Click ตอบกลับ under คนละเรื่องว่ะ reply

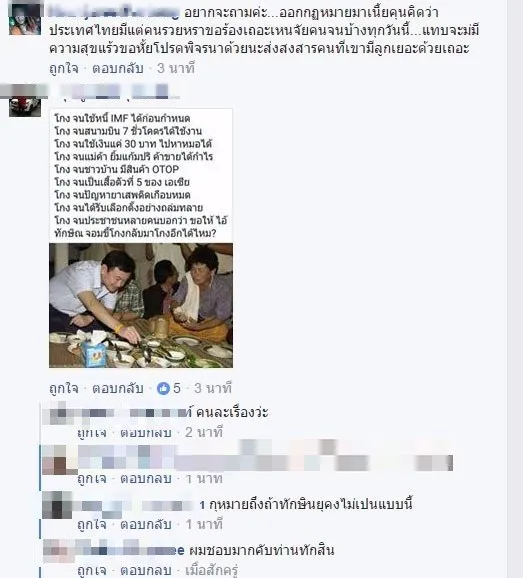click(146, 432)
